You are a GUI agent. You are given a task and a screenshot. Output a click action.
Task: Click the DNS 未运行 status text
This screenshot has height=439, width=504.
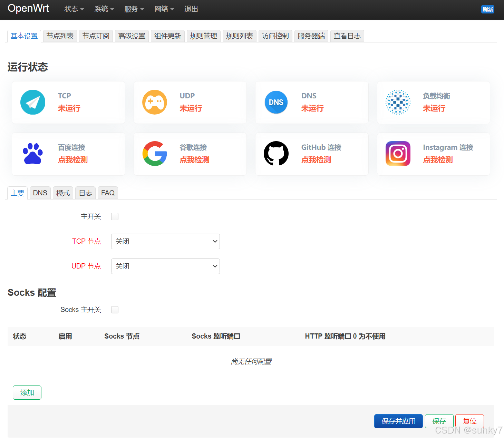[312, 108]
